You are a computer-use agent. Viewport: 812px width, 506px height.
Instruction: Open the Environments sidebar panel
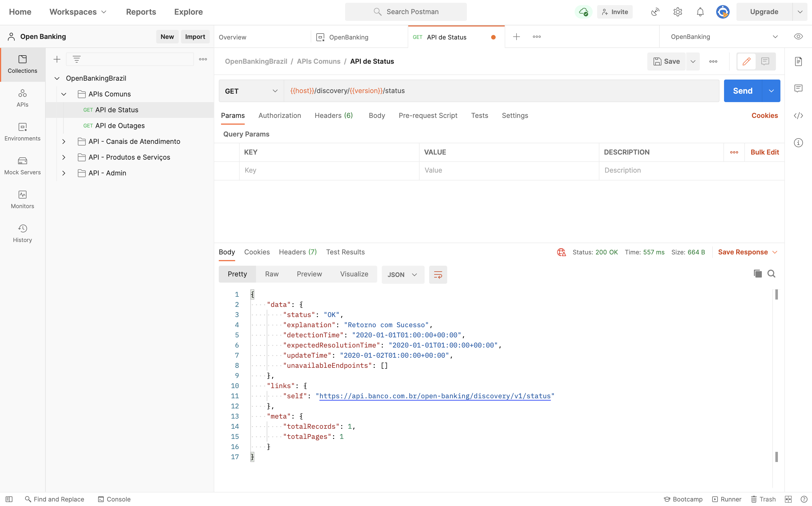[x=22, y=132]
